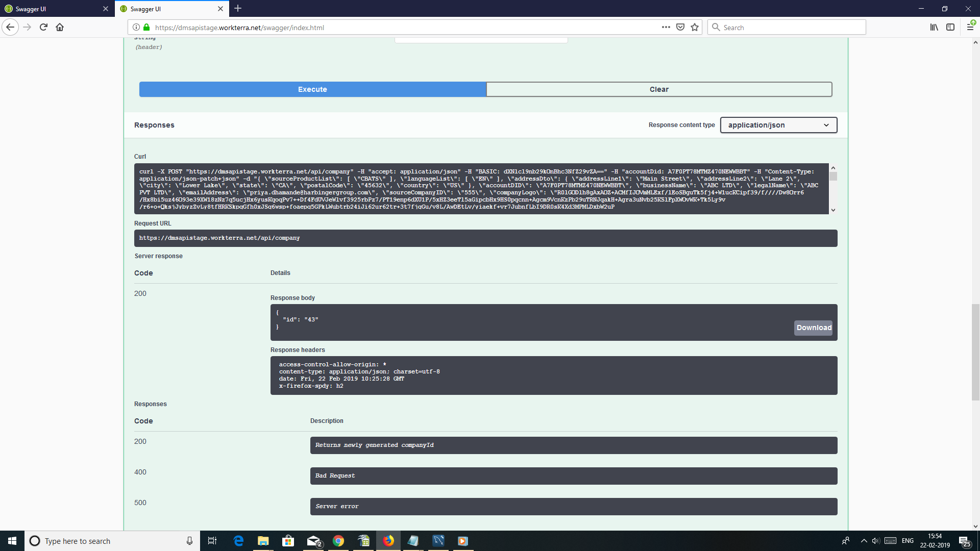
Task: Click inside the browser Search field
Action: point(786,27)
